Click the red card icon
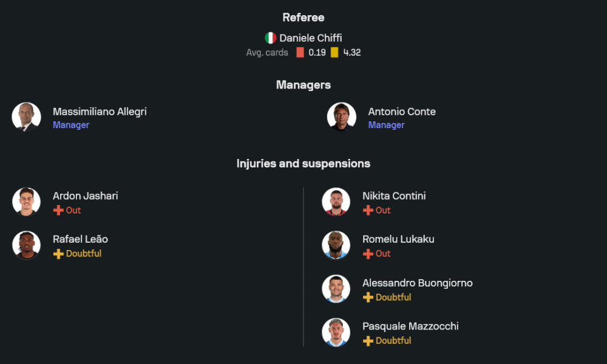 tap(300, 52)
